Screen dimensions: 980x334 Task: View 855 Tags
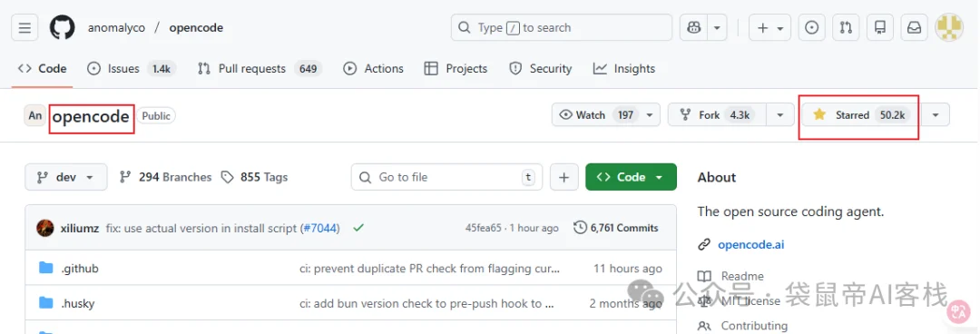click(254, 177)
